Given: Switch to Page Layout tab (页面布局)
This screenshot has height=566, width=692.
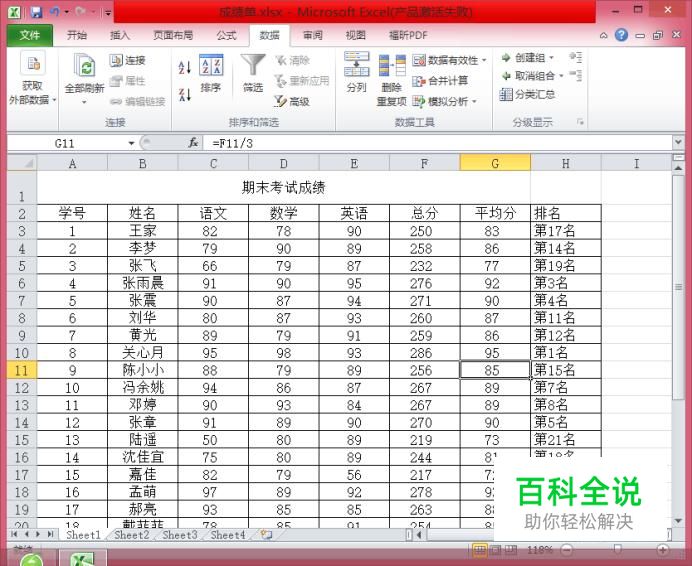Looking at the screenshot, I should point(173,35).
